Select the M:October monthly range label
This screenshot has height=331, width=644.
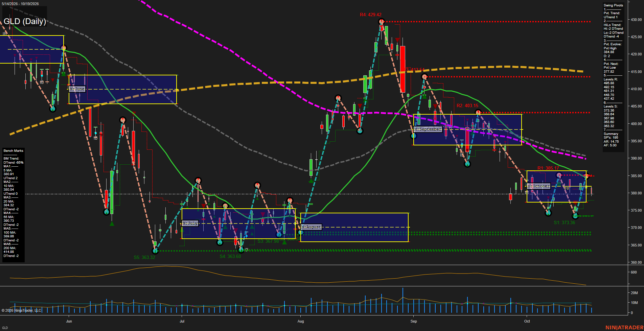pos(539,186)
